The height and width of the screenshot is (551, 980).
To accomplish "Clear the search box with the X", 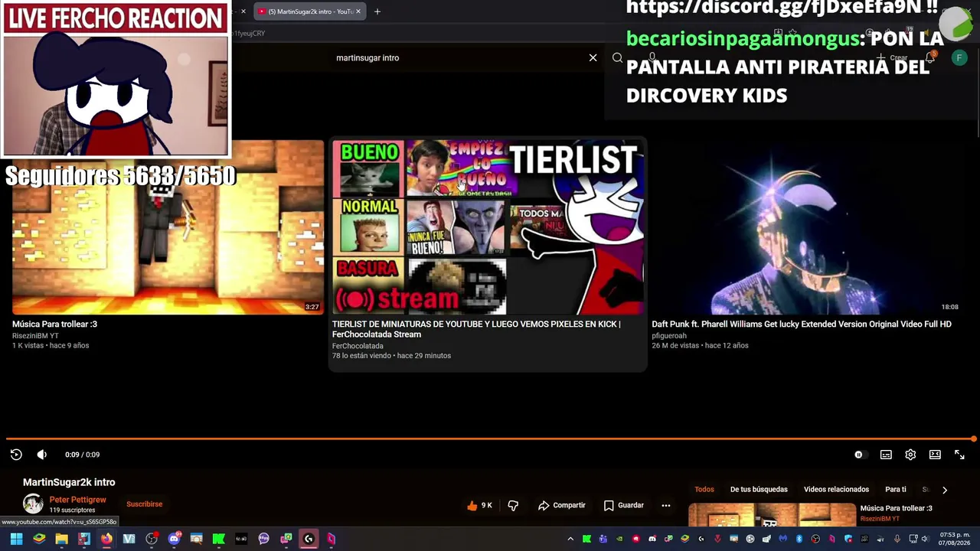I will coord(593,57).
